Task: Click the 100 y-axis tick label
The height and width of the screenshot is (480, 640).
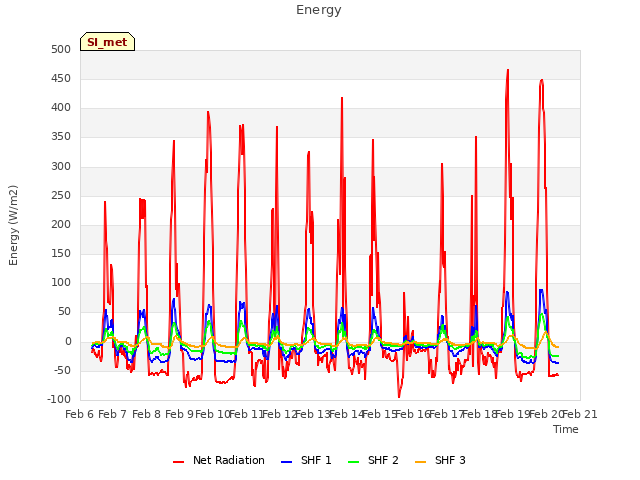Action: (61, 282)
